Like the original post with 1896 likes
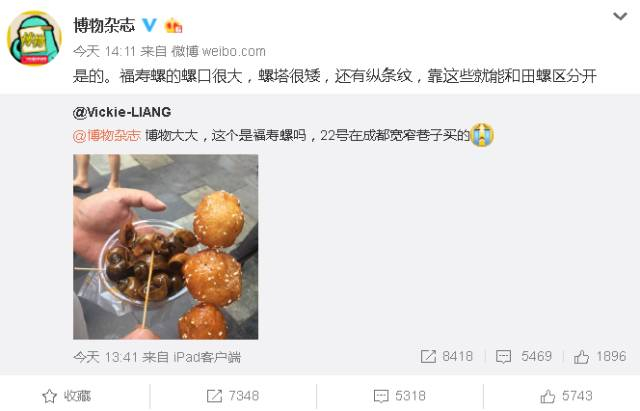Viewport: 640px width, 411px height. (x=600, y=356)
